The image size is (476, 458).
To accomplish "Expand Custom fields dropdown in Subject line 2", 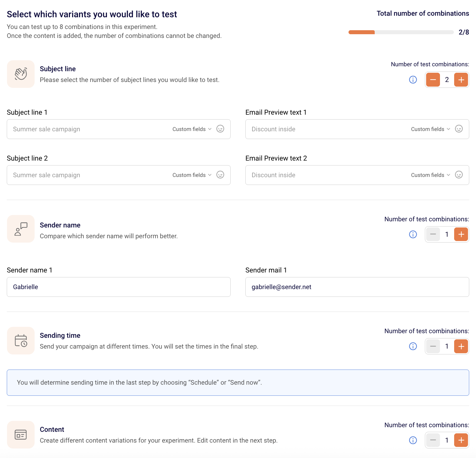I will (192, 175).
